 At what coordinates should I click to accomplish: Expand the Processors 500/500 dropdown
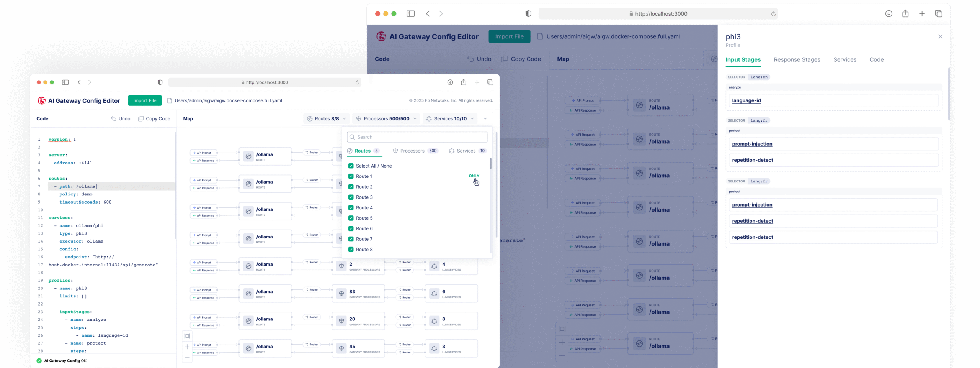point(386,118)
